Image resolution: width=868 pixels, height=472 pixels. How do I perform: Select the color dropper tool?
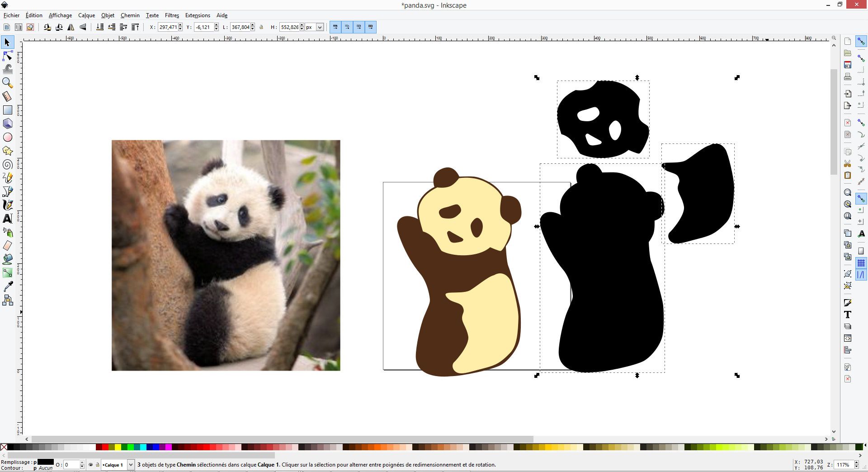(x=8, y=286)
